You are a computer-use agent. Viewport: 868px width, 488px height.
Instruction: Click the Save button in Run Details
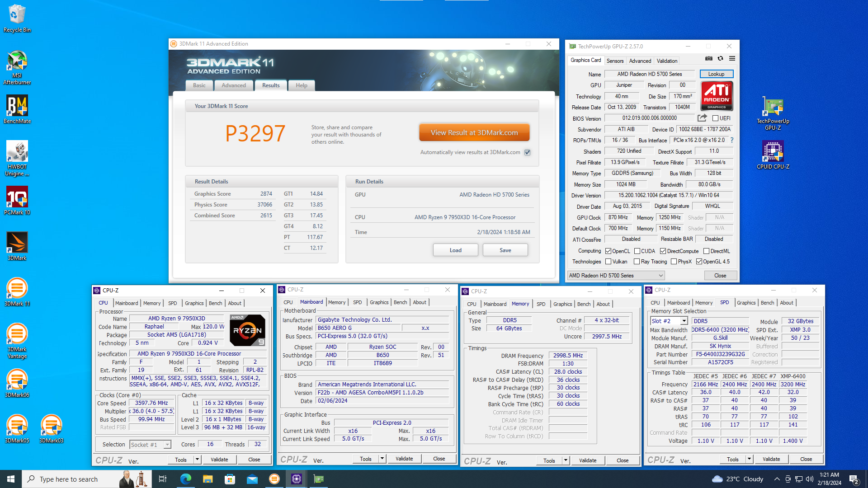[505, 250]
